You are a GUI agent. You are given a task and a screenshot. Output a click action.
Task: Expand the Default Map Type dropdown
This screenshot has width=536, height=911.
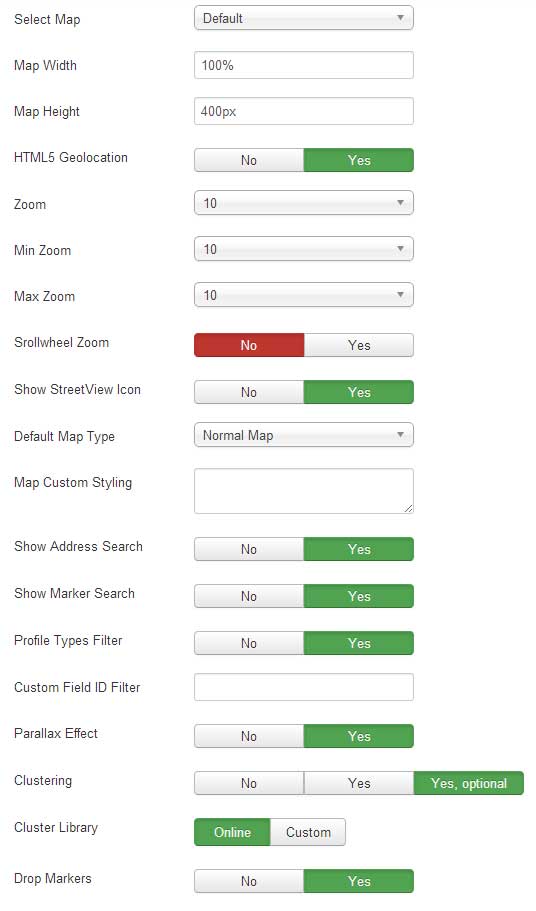tap(304, 435)
